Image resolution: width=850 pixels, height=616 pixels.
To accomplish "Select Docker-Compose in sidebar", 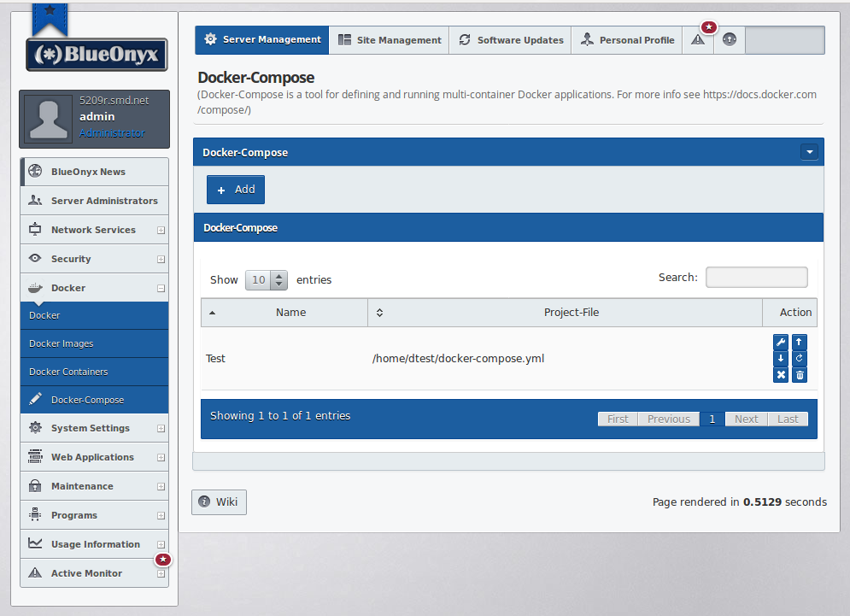I will pos(94,400).
